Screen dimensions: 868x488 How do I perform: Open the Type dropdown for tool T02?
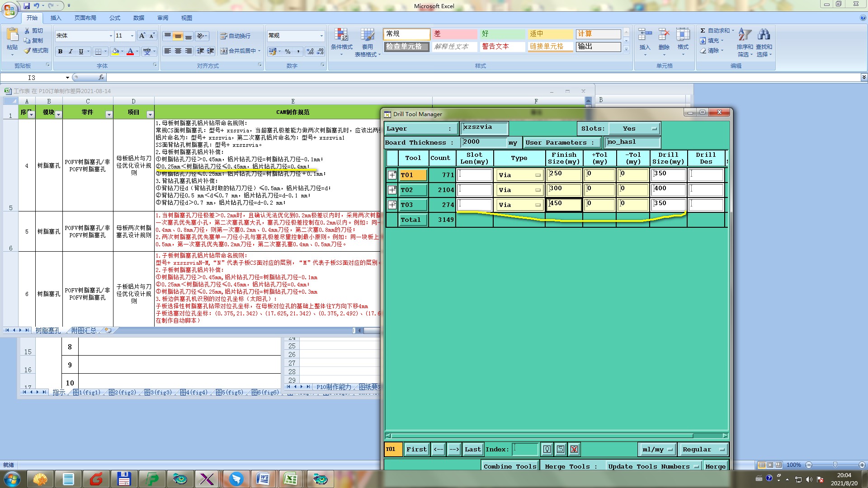[x=519, y=190]
